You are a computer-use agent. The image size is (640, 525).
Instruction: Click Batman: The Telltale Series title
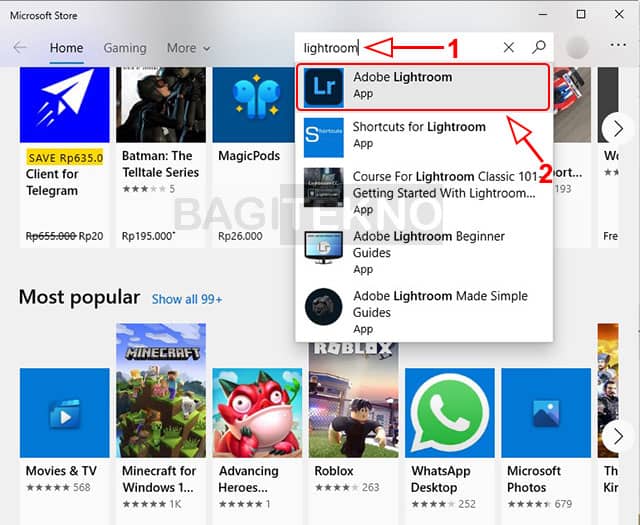[161, 164]
